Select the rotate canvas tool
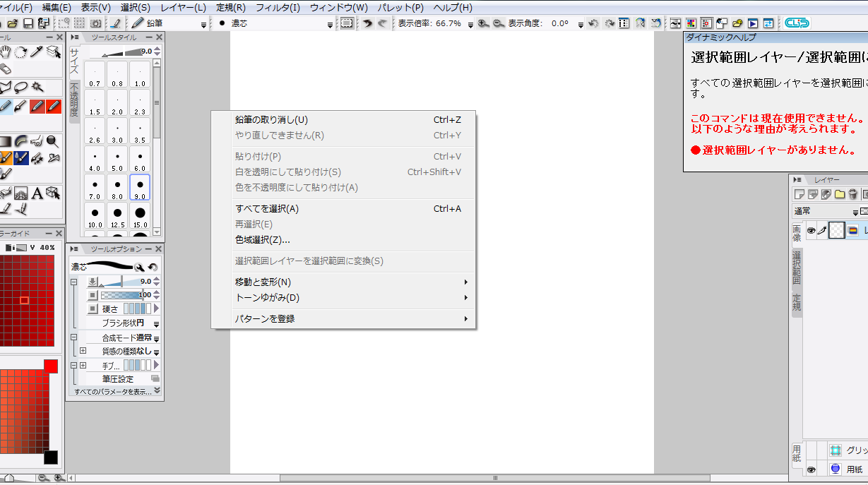Screen dimensions: 868x485 (21, 52)
